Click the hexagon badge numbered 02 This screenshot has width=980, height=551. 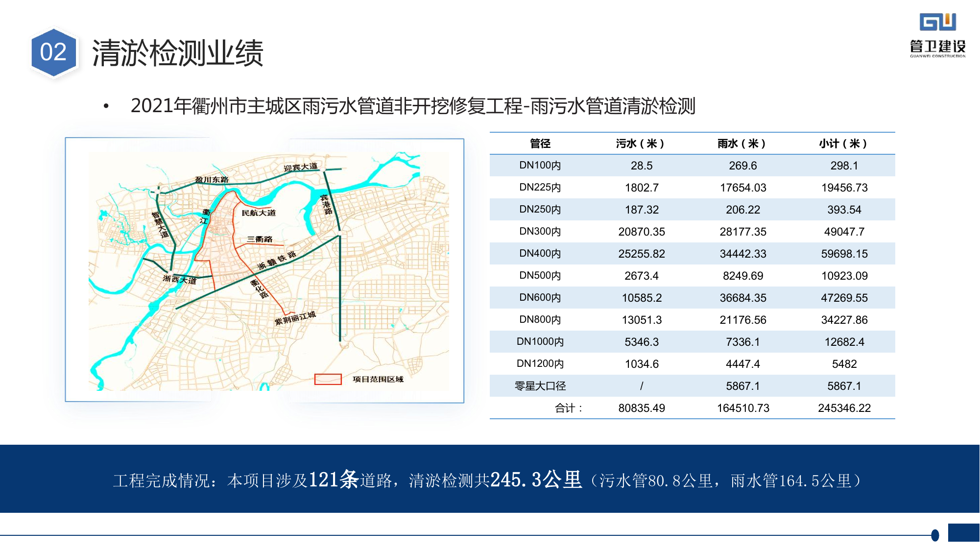[x=53, y=52]
